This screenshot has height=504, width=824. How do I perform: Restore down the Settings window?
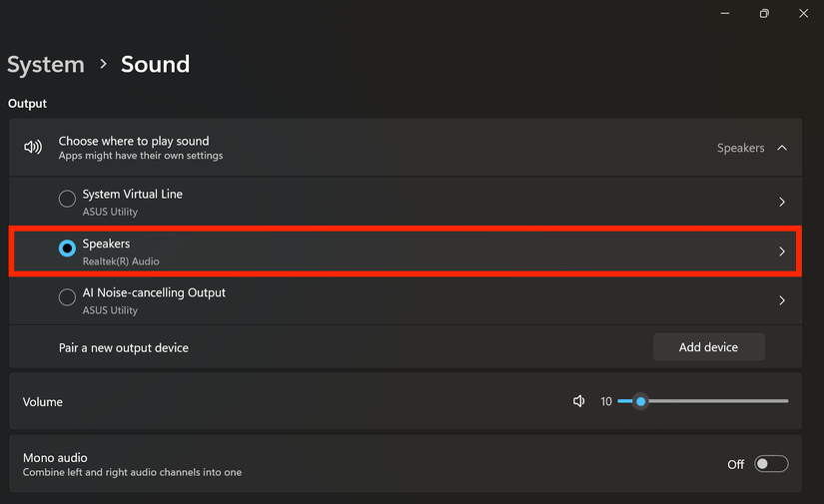point(764,14)
